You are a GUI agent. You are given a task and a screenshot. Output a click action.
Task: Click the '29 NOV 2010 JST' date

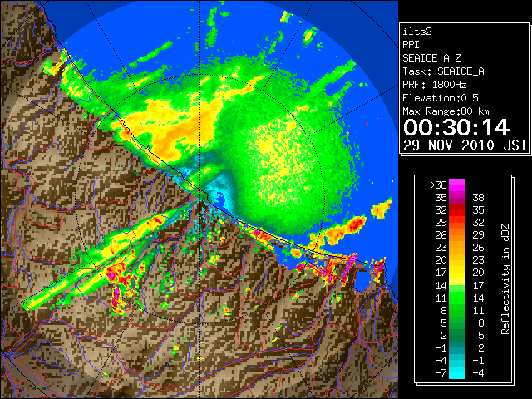pos(465,145)
